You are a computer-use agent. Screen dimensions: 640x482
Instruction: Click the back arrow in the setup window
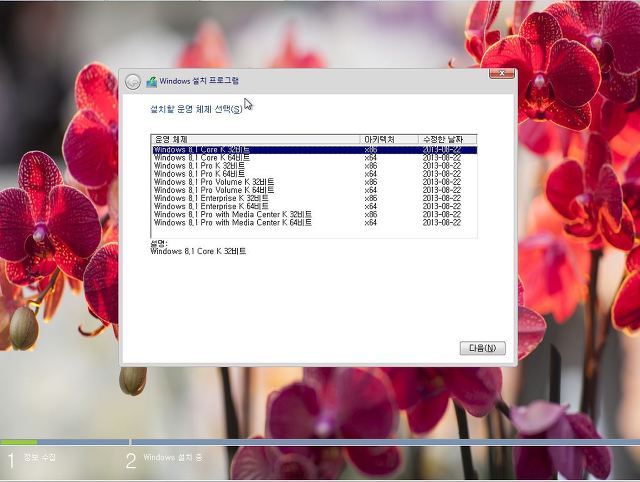point(133,82)
